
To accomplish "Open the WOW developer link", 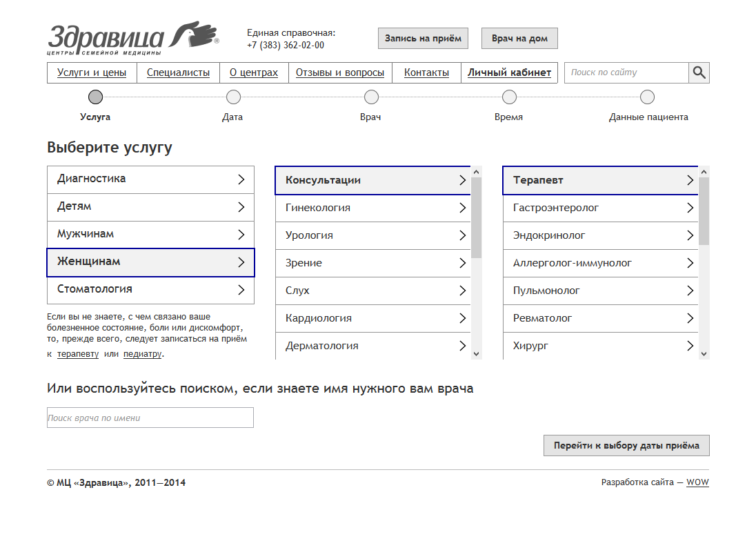I will point(697,482).
